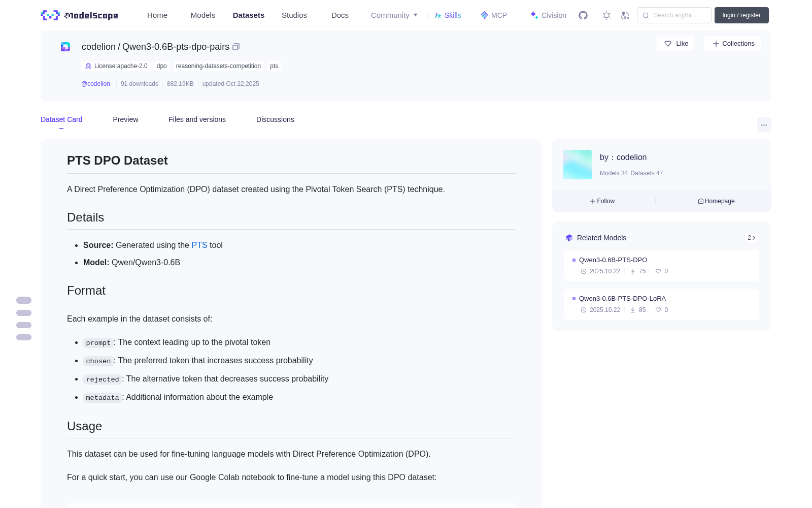
Task: Click the Skills icon in navigation
Action: (x=438, y=15)
